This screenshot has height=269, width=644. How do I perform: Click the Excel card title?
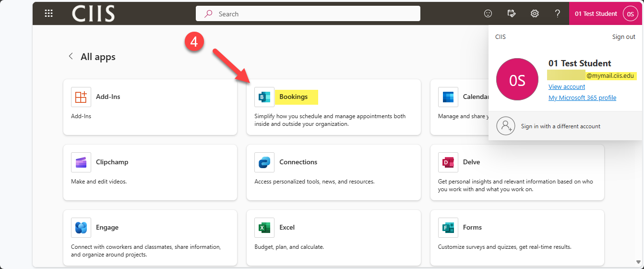287,227
